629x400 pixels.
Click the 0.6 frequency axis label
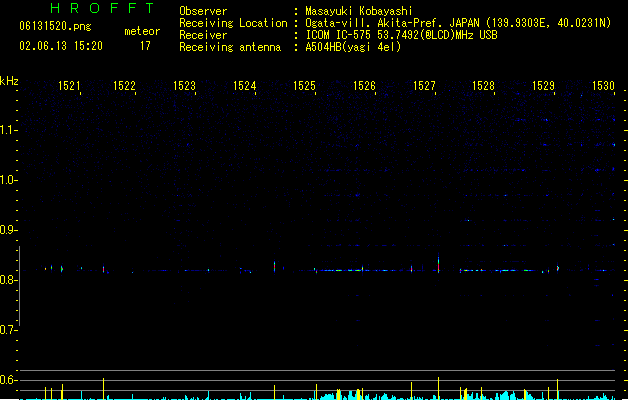(x=8, y=380)
